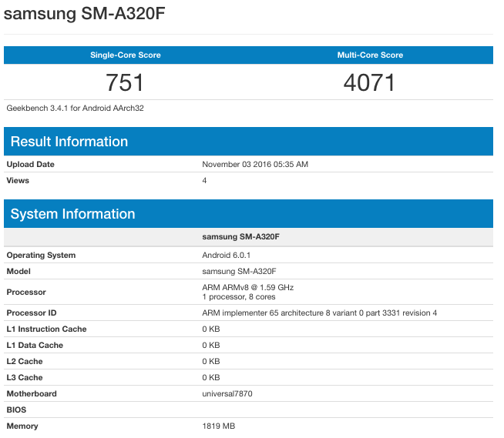Click the Android 6.0.1 value

[x=227, y=256]
